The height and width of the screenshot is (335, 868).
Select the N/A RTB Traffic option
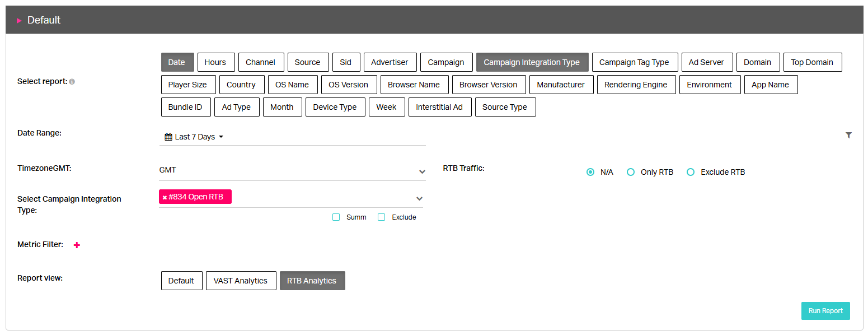pos(590,172)
